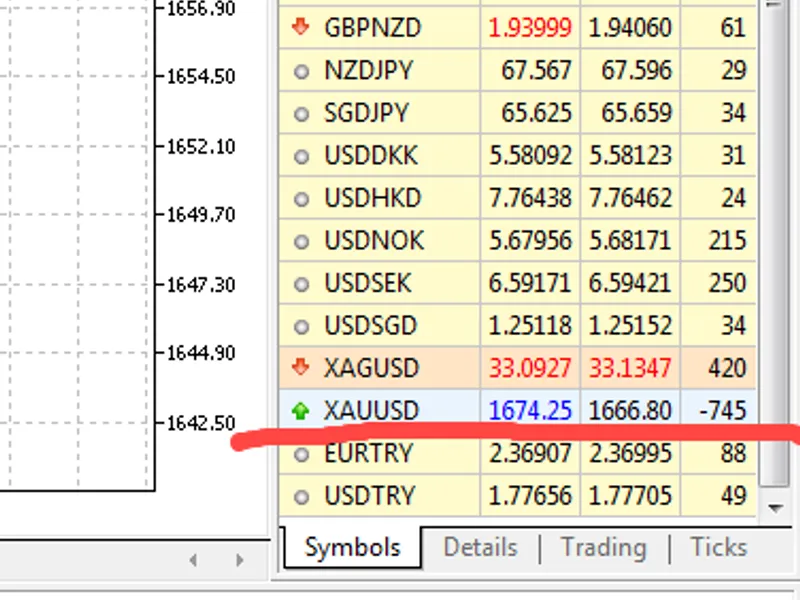Open the Trading tab
Viewport: 800px width, 600px height.
604,547
